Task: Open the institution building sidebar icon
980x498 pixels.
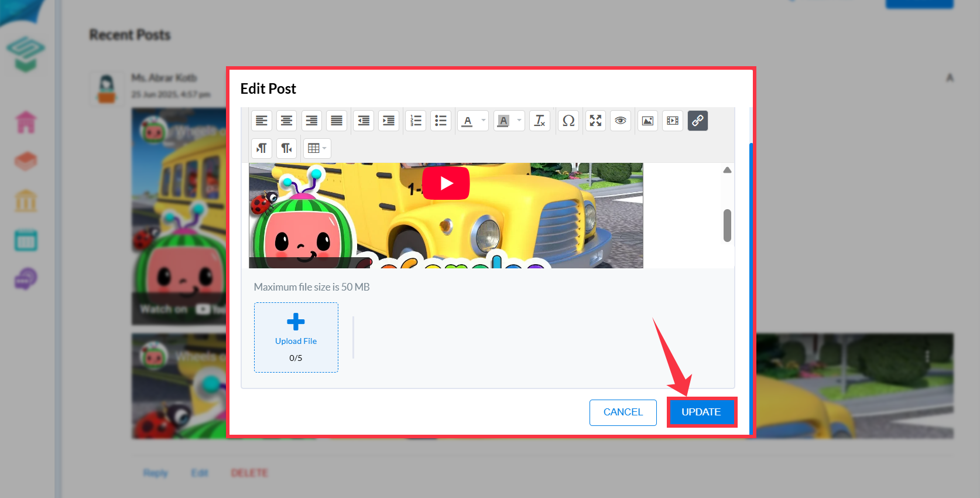Action: pyautogui.click(x=26, y=200)
